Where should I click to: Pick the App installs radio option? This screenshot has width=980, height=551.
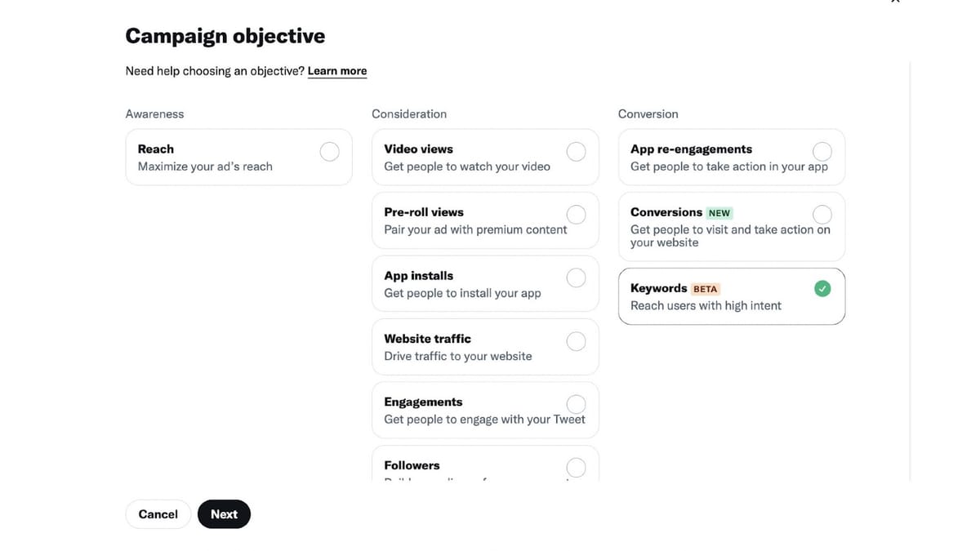pyautogui.click(x=576, y=278)
